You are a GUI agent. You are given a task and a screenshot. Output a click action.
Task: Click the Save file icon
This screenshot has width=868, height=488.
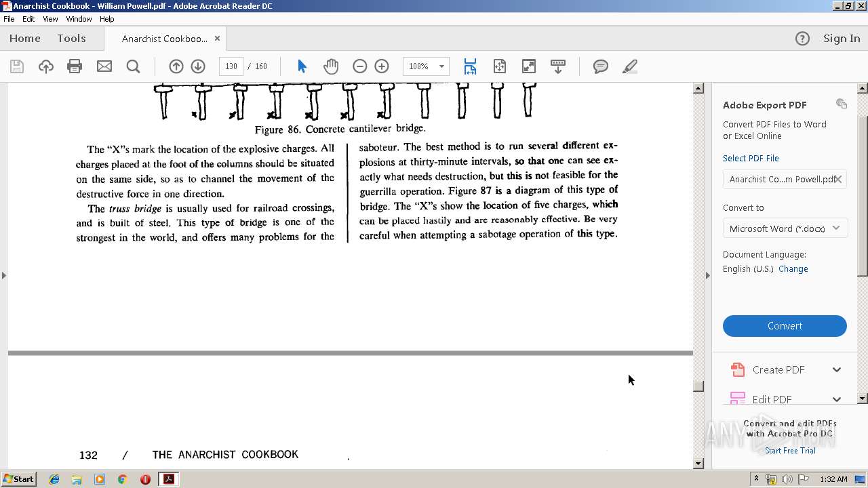17,66
